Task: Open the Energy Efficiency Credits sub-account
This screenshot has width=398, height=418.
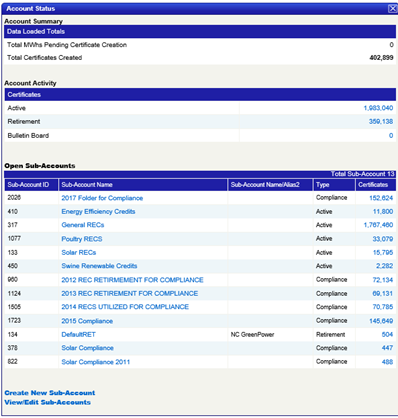Action: point(98,212)
